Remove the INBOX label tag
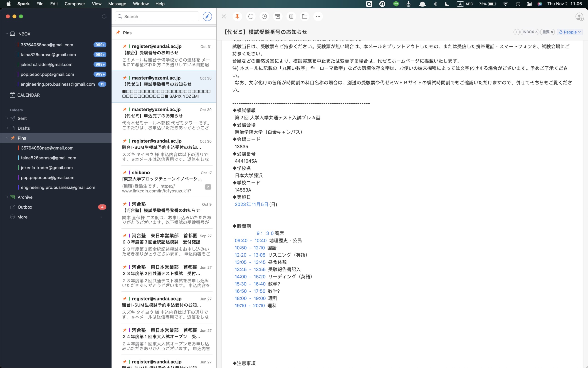 (x=536, y=32)
